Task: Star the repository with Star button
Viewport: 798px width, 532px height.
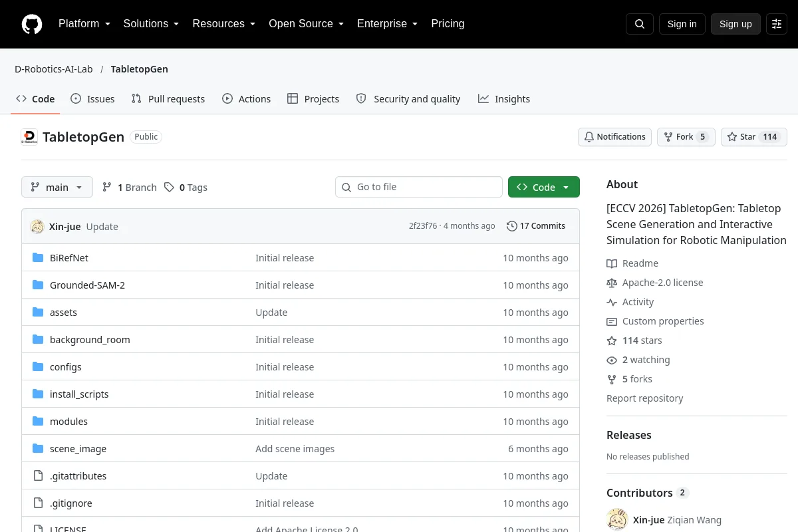Action: point(754,137)
